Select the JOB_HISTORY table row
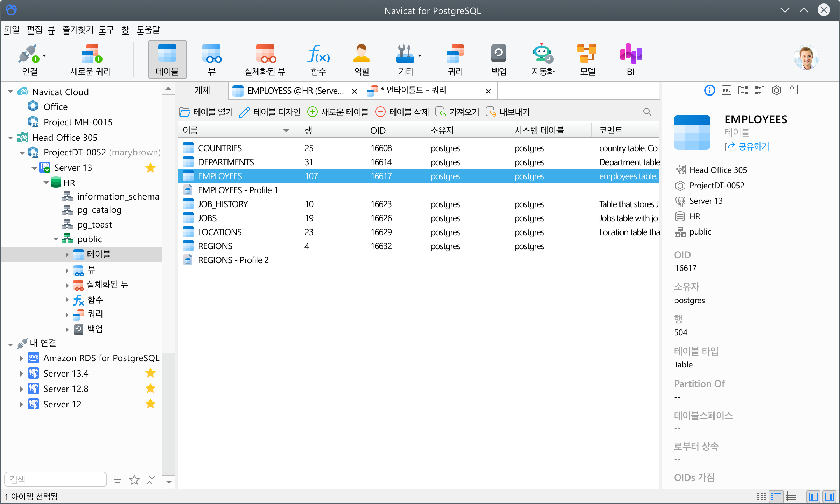The width and height of the screenshot is (840, 504). point(419,204)
